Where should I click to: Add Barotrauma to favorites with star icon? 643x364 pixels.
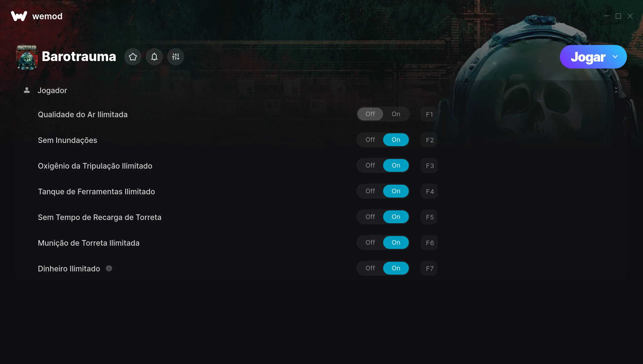click(x=133, y=57)
